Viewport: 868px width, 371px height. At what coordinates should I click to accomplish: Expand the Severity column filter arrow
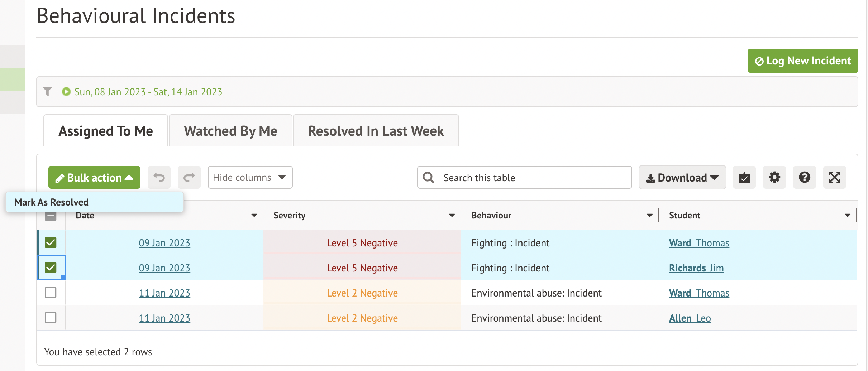452,215
